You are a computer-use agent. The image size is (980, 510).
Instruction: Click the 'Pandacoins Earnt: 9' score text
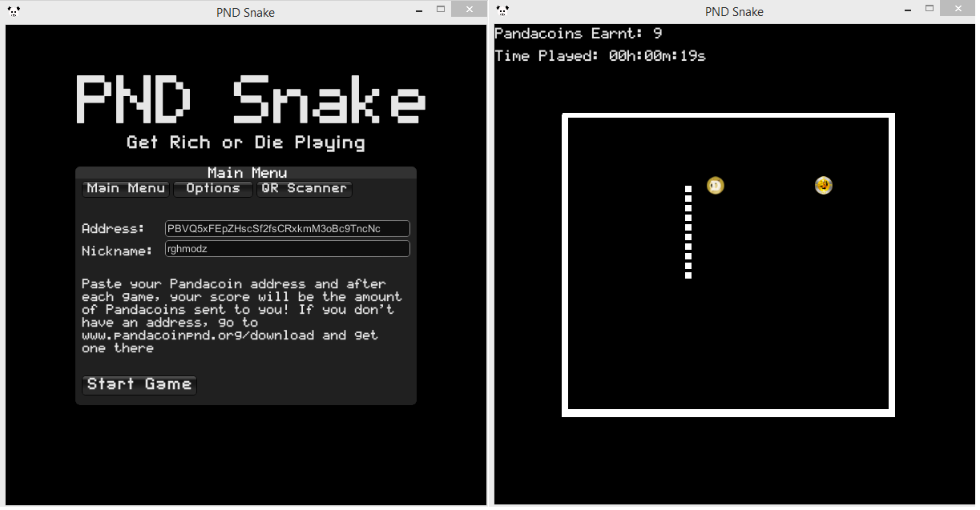(579, 34)
